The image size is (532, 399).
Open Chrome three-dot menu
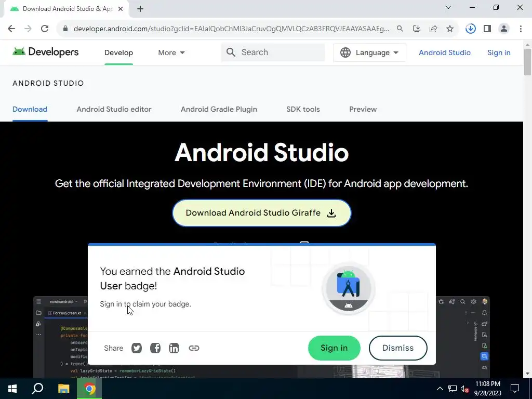click(x=521, y=29)
